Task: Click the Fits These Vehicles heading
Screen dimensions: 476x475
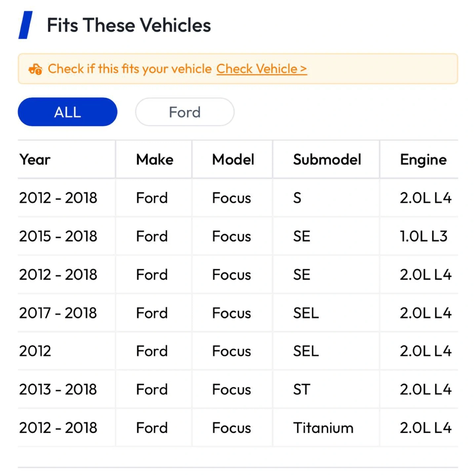Action: click(x=129, y=25)
